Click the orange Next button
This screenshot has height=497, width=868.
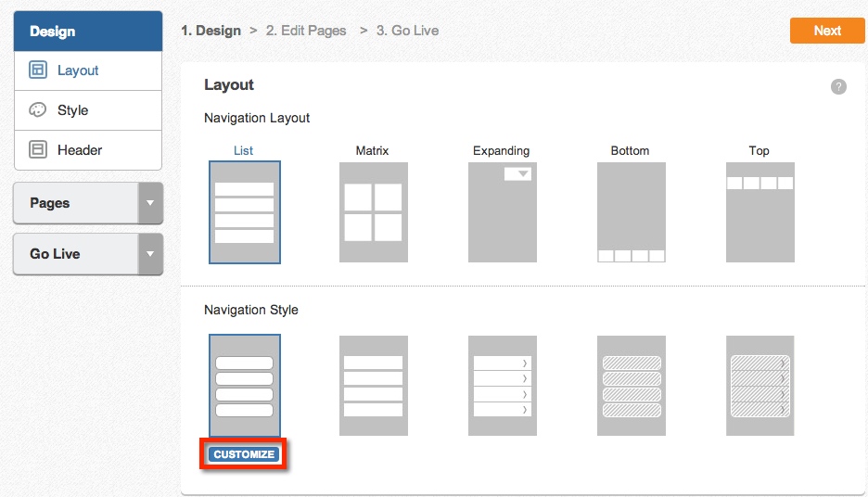(x=827, y=31)
